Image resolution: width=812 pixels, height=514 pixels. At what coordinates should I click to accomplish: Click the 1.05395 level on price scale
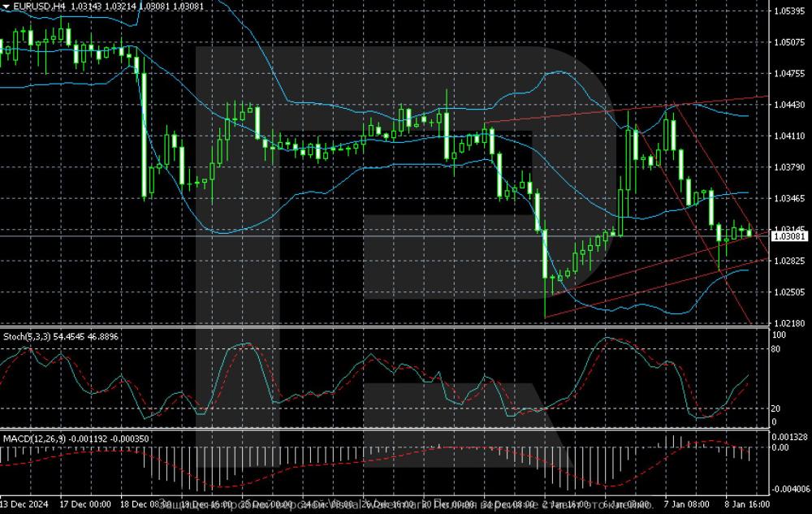click(x=790, y=11)
